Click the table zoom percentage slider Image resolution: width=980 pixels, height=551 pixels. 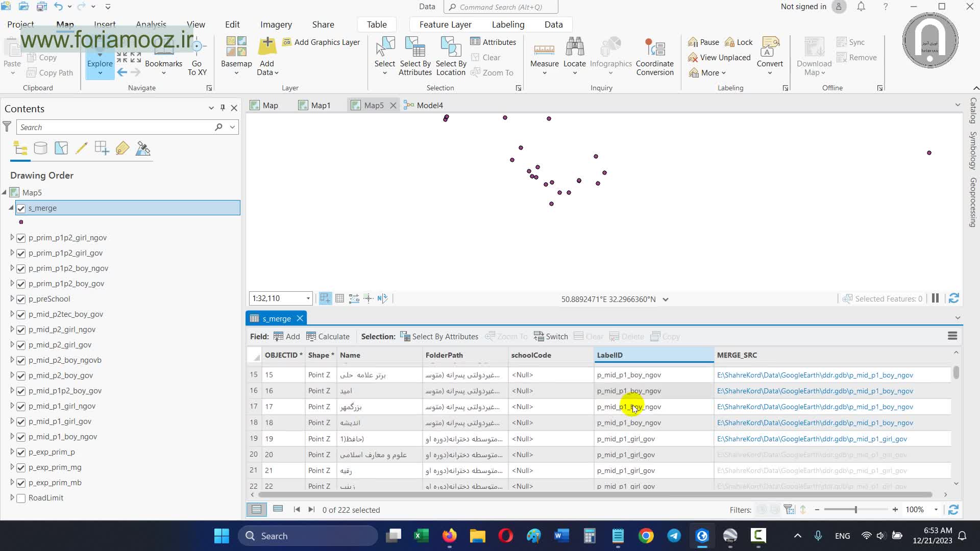coord(855,510)
